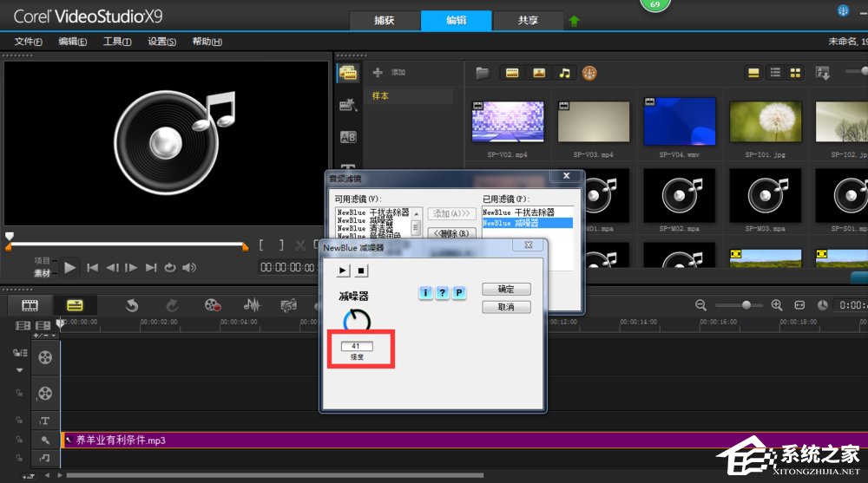Stop preview in NewBlue 减噪器 dialog
This screenshot has width=868, height=483.
tap(361, 271)
